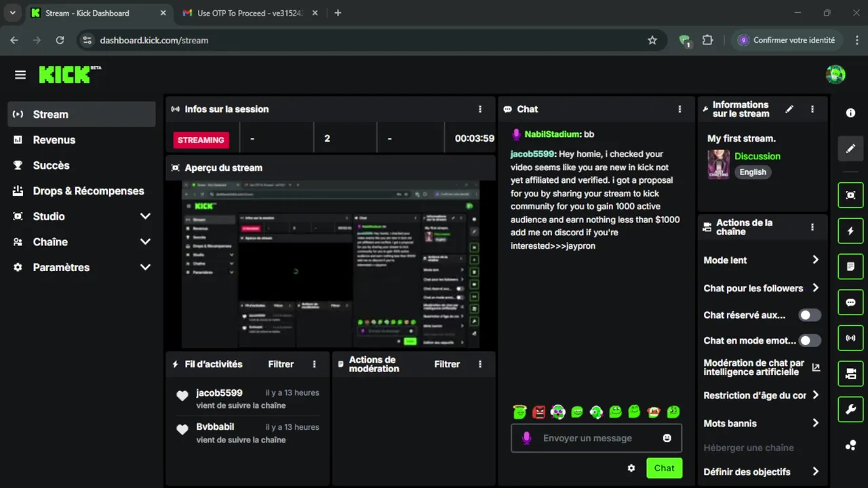This screenshot has width=868, height=488.
Task: Open the hamburger menu next to KICK logo
Action: pyautogui.click(x=20, y=75)
